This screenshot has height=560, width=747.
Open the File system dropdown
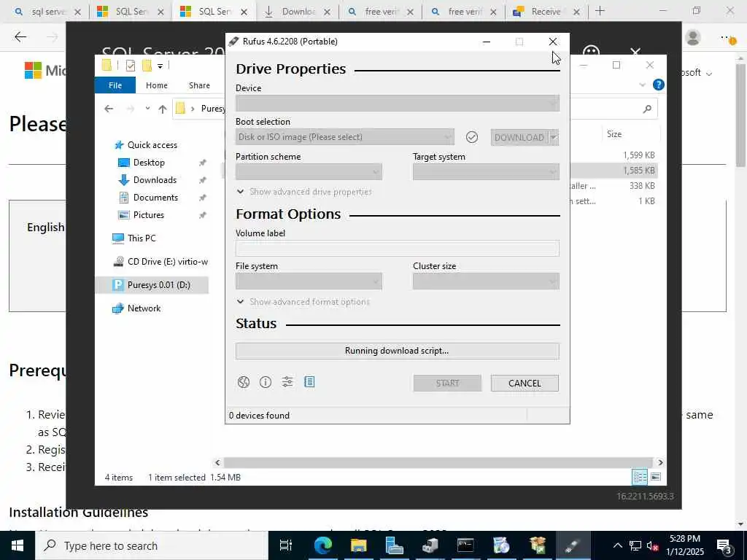click(309, 281)
